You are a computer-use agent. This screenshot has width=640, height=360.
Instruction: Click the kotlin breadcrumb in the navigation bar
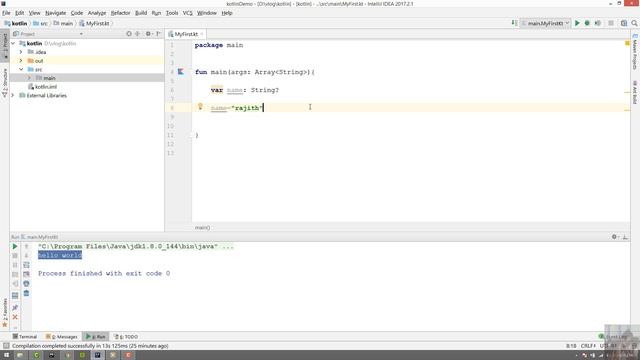coord(16,23)
